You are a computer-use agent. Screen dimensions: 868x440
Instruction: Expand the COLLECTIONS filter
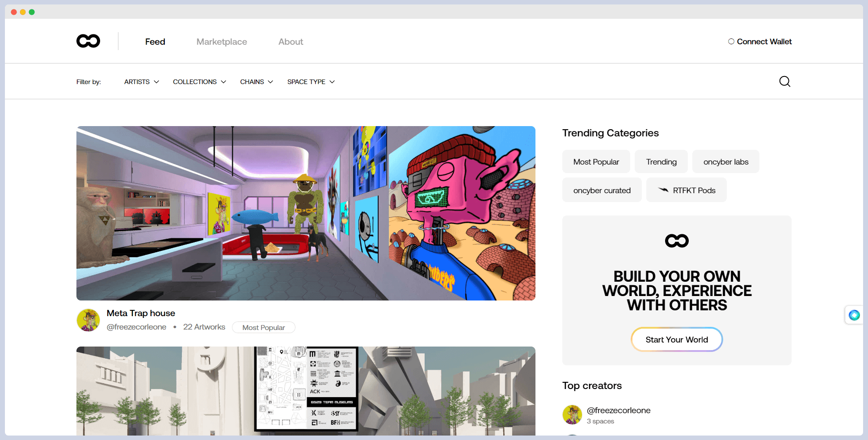[199, 81]
